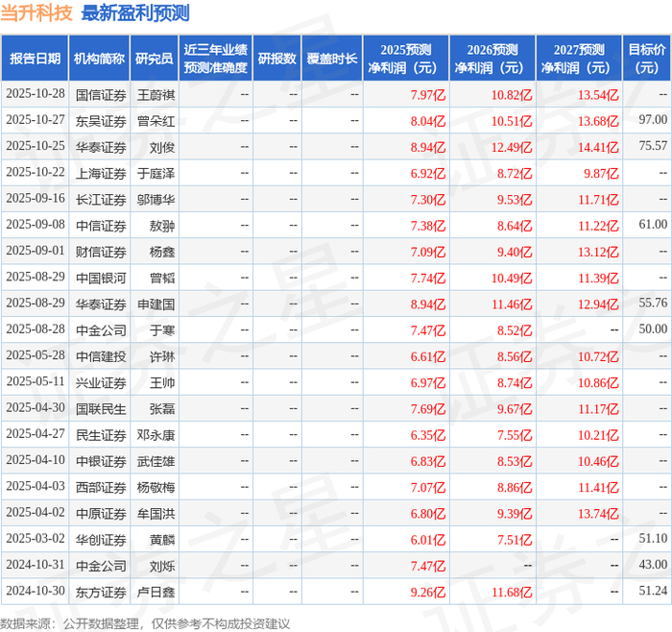Click 上海证券 institution cell
672x632 pixels.
pos(101,173)
